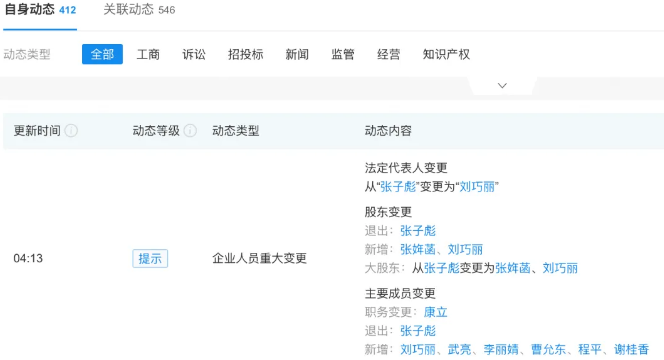Viewport: 664px width, 360px height.
Task: Open 张姩菡 in shareholder 新增 line
Action: [418, 249]
